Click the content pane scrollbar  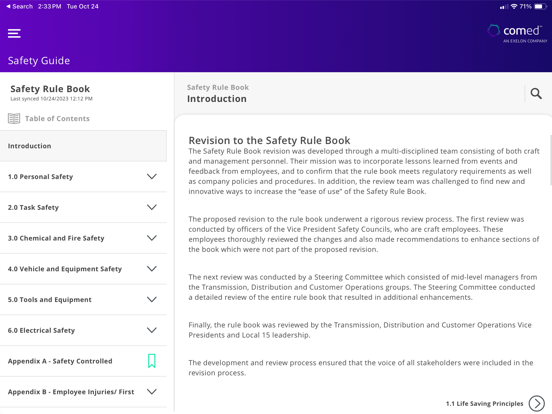click(550, 160)
